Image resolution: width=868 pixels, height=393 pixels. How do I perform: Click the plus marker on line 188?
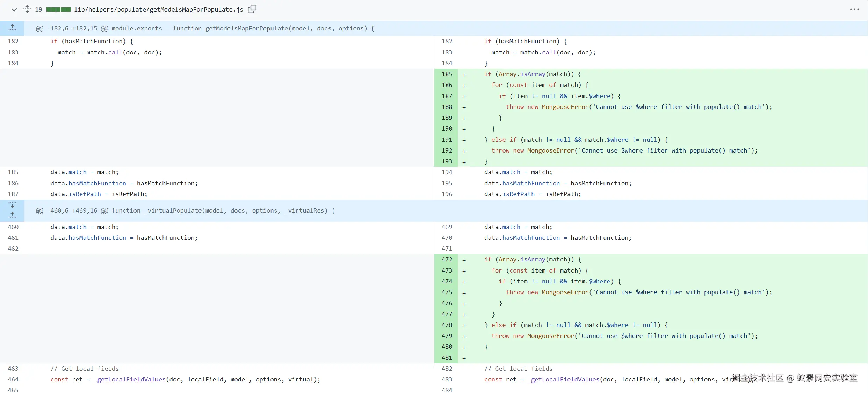464,107
